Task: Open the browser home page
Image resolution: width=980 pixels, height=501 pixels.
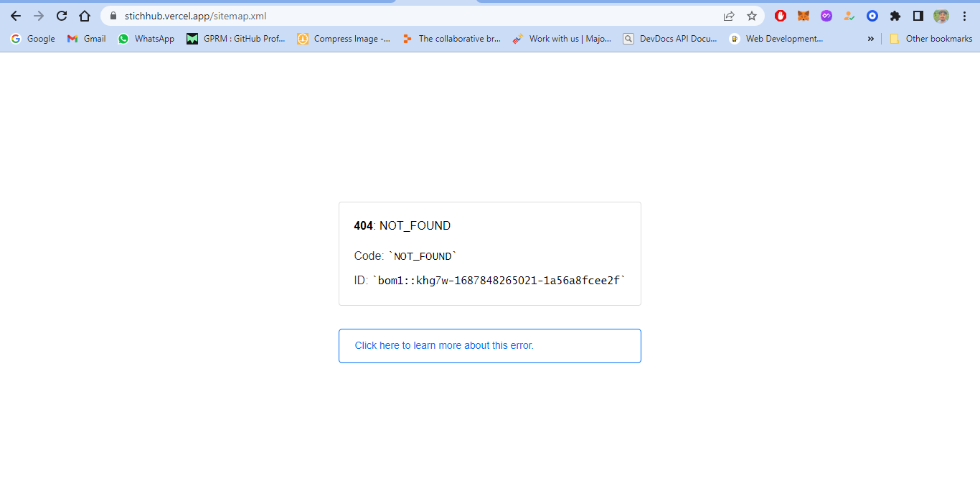Action: point(85,16)
